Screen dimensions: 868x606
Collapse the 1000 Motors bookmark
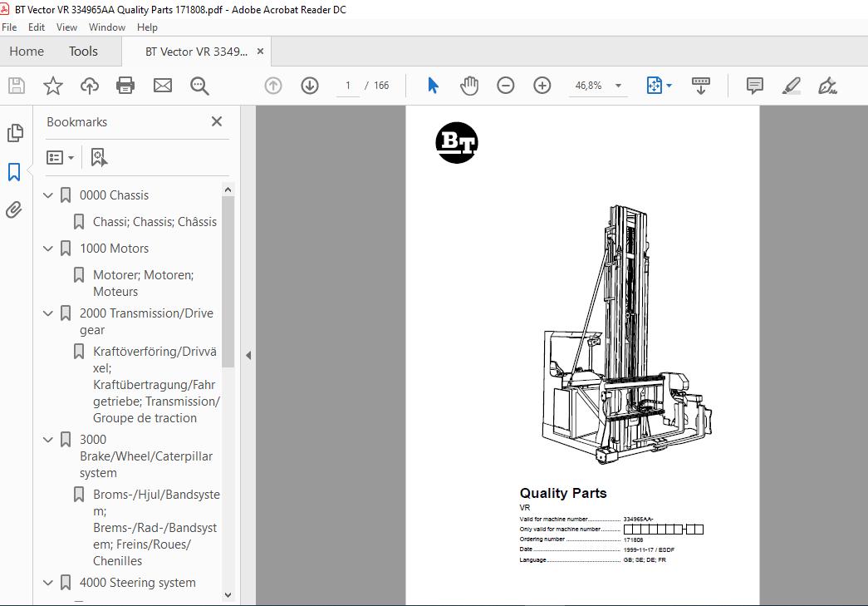point(48,249)
